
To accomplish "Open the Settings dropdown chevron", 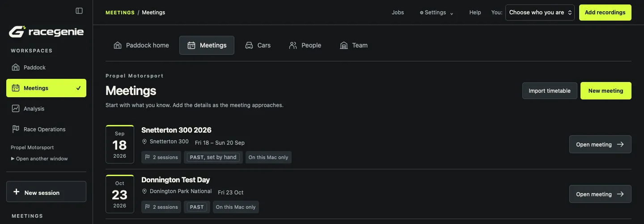I will coord(452,13).
